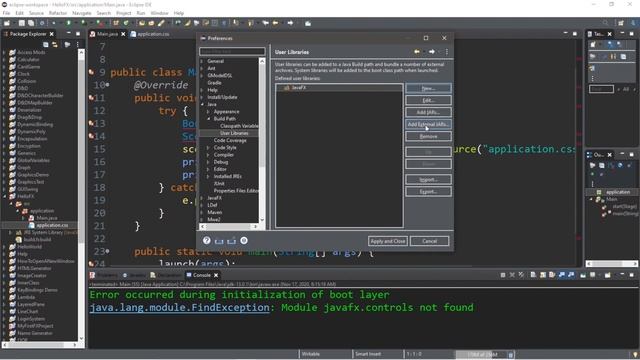
Task: Expand the Installed JREs node
Action: [x=208, y=176]
